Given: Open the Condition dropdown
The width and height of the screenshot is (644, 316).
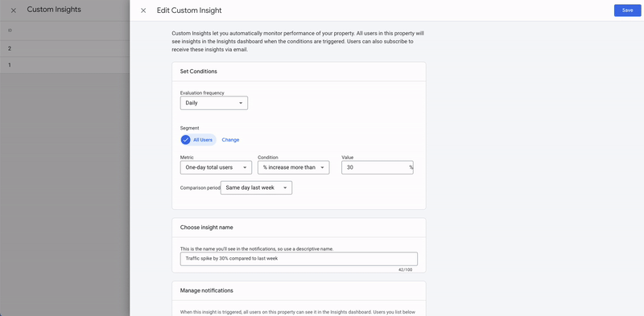Looking at the screenshot, I should 294,167.
